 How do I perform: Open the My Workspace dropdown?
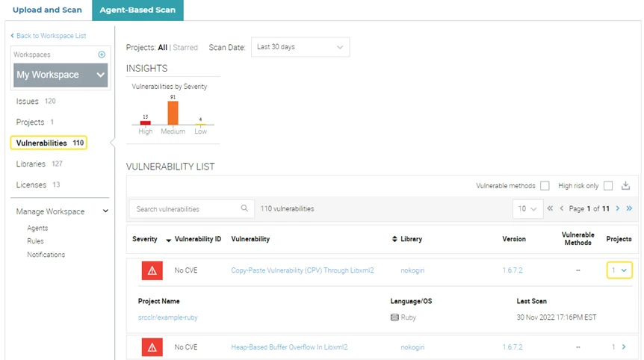61,75
